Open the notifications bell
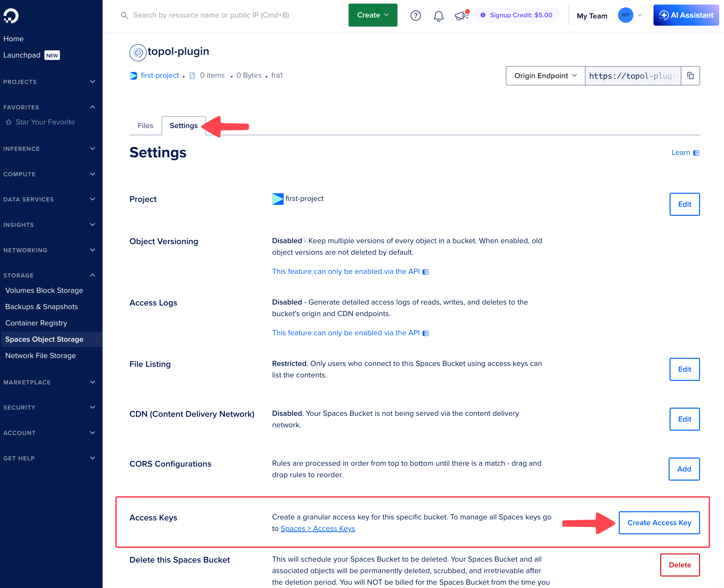 click(x=438, y=16)
